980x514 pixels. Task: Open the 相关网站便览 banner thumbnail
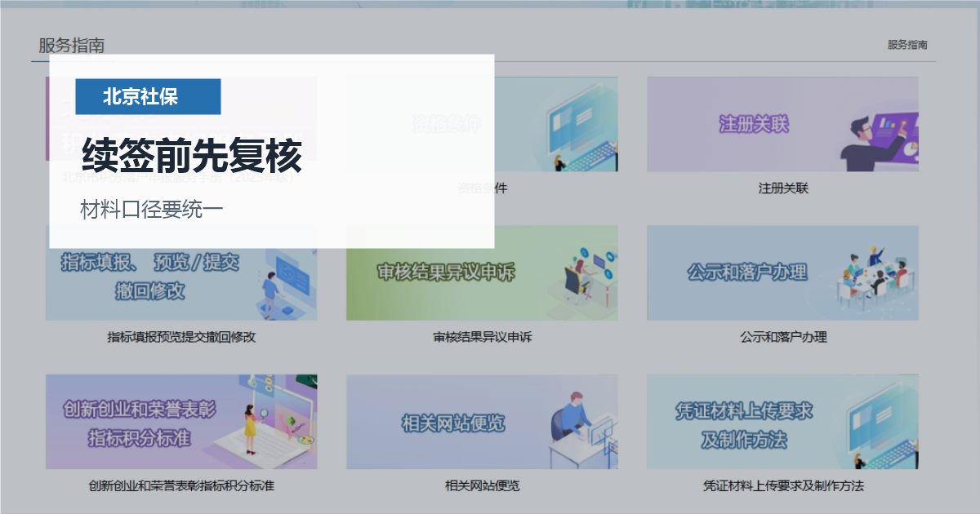pos(482,422)
